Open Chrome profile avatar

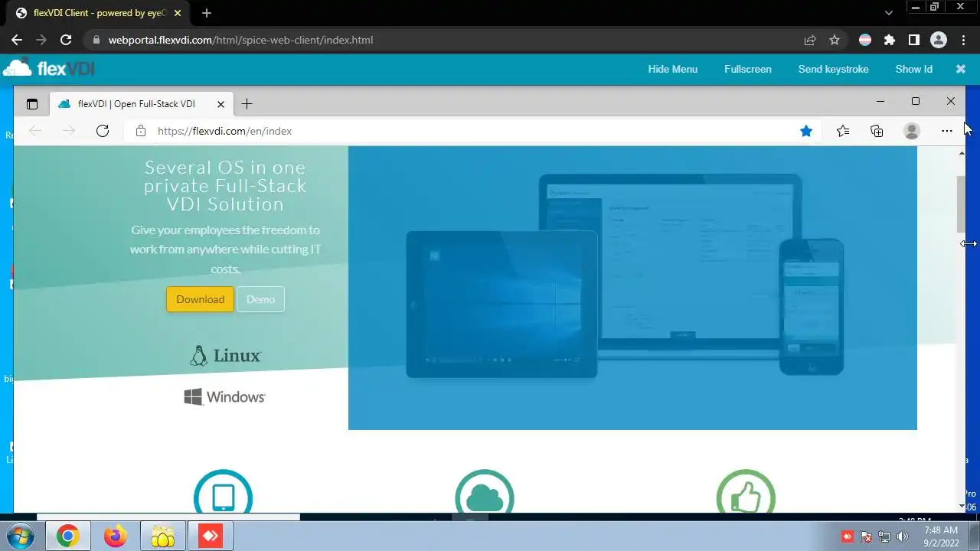click(939, 40)
